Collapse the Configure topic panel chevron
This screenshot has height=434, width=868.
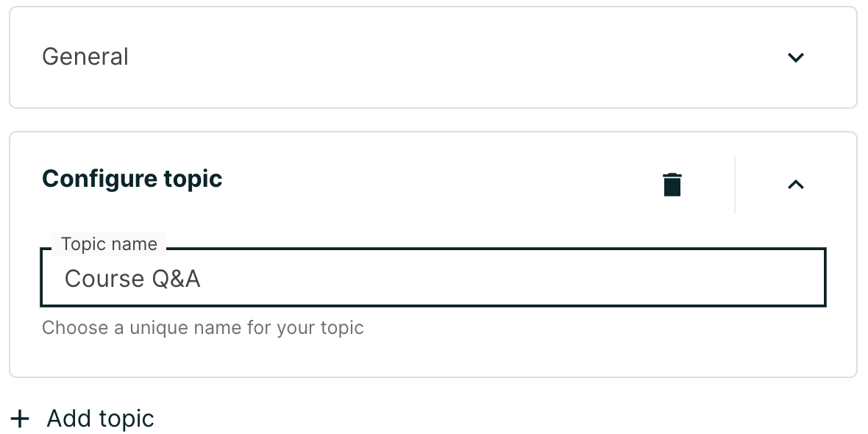coord(795,185)
